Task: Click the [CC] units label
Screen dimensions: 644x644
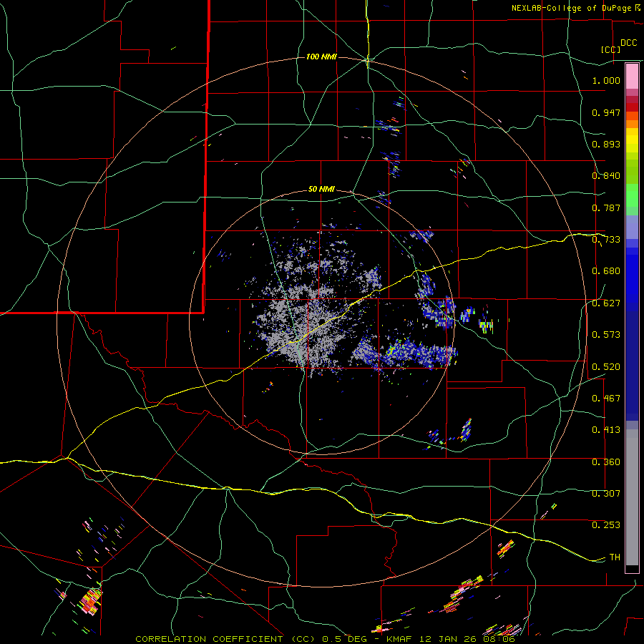Action: (611, 49)
